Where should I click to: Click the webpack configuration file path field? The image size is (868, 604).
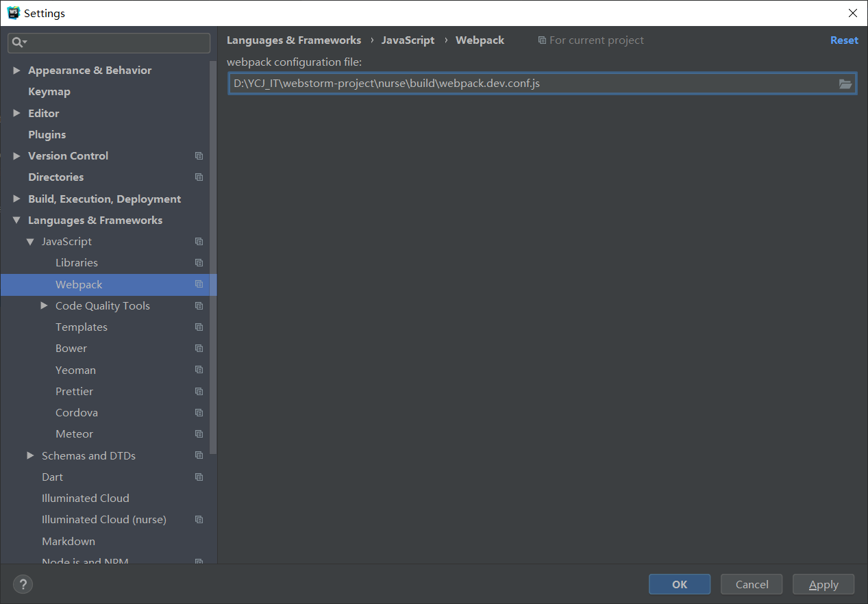point(480,83)
